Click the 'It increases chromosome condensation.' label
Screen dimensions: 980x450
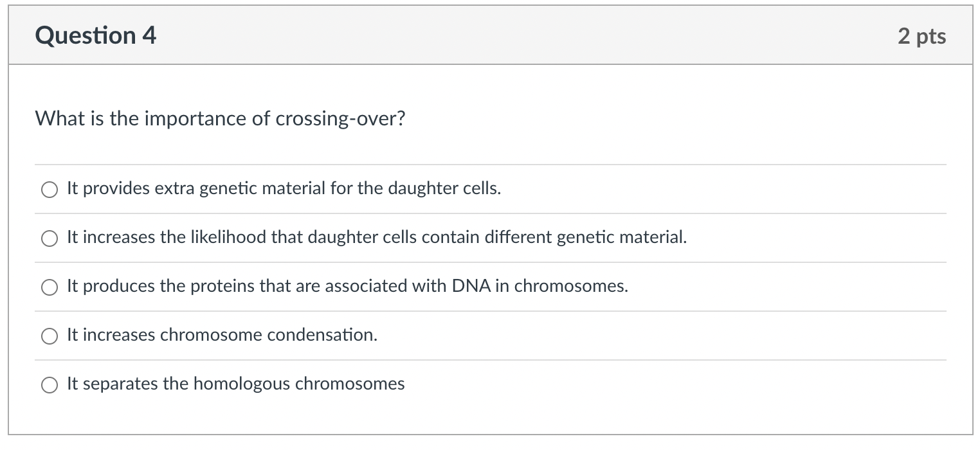click(x=222, y=336)
